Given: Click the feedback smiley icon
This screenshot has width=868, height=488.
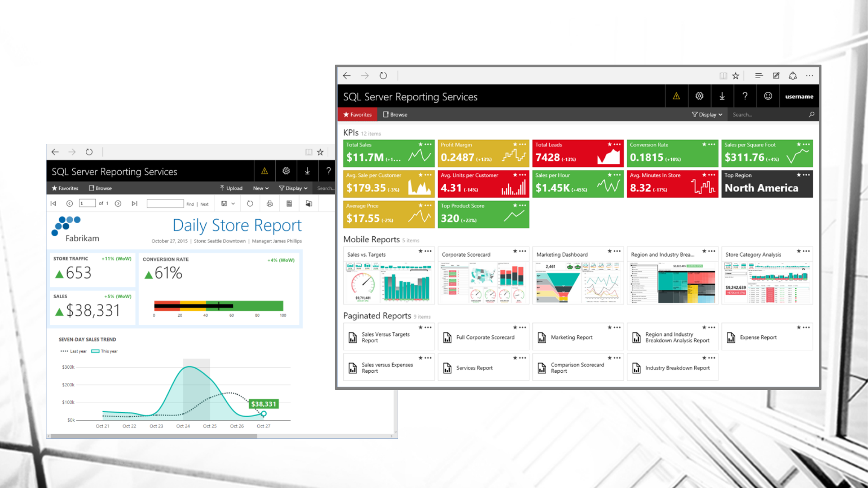Looking at the screenshot, I should pos(768,96).
